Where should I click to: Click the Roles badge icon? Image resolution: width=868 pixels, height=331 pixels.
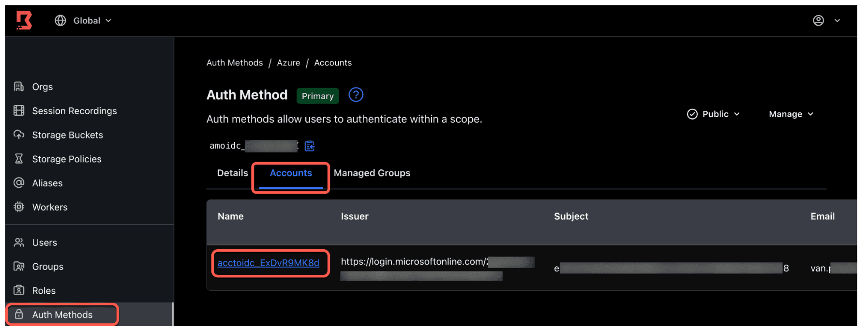19,290
